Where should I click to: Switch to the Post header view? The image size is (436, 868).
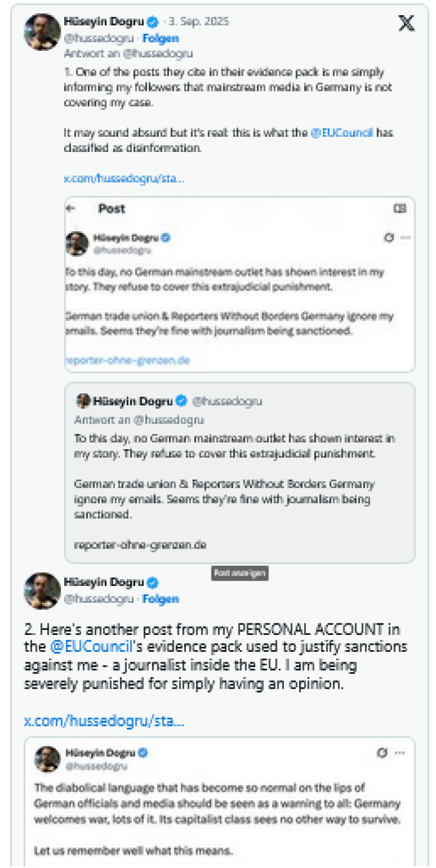[x=112, y=208]
